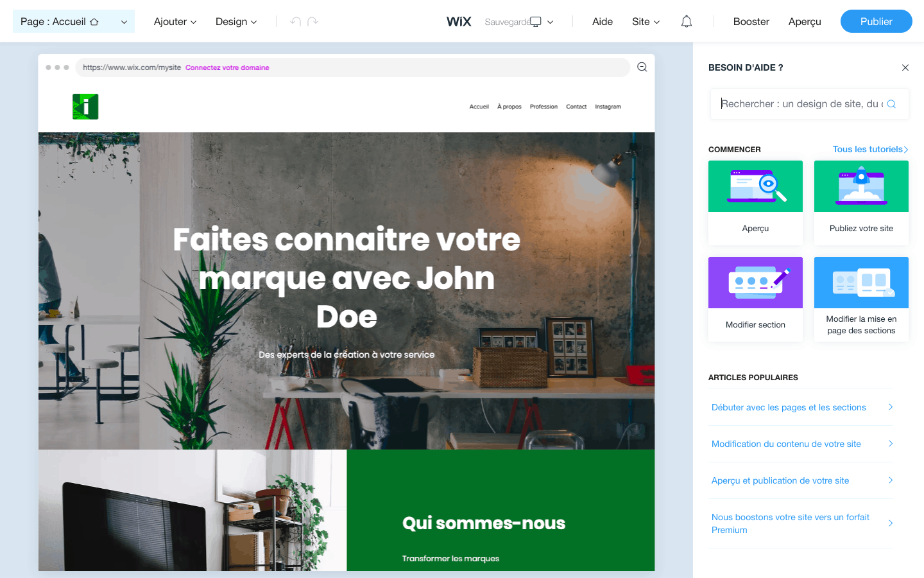Screen dimensions: 924x578
Task: Expand the Design menu
Action: click(x=236, y=22)
